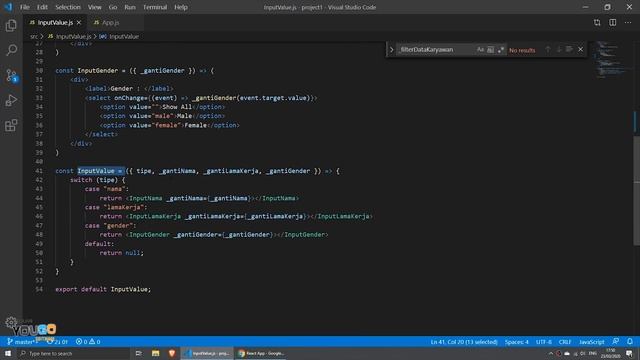Screen dimensions: 640x360
Task: Open the Brave browser from the taskbar
Action: pos(172,353)
